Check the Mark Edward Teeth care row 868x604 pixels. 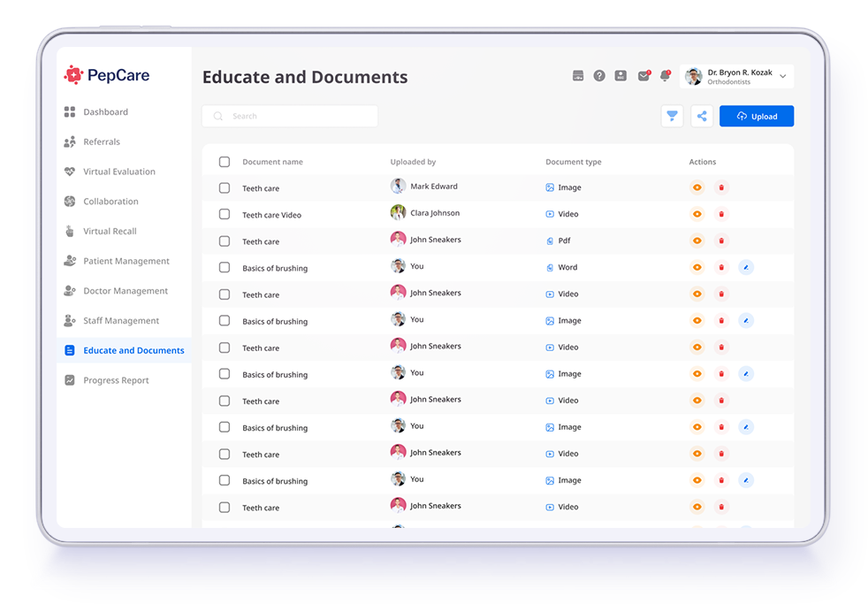(x=225, y=187)
